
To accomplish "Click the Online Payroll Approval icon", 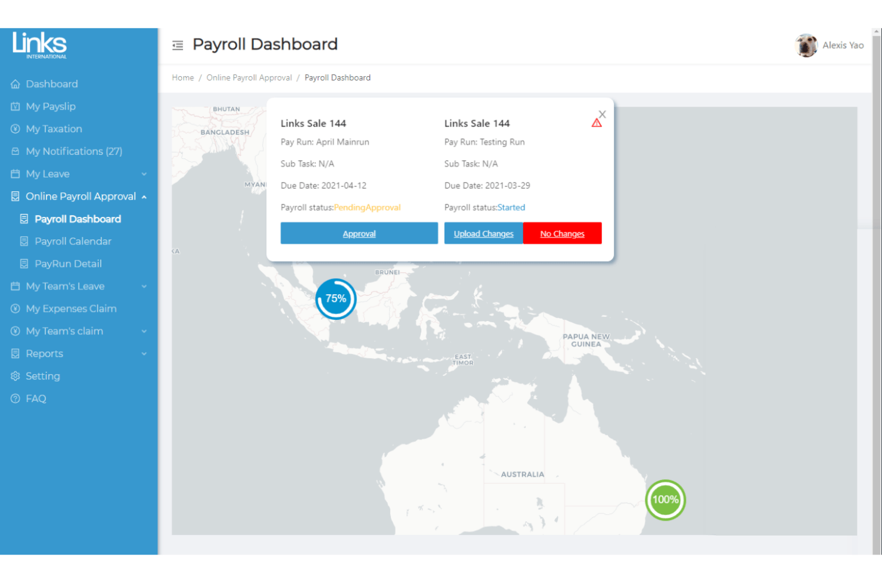I will tap(15, 197).
